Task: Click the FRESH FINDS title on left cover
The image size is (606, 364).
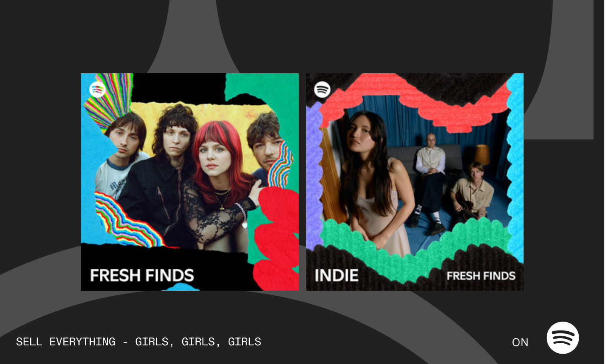Action: coord(142,275)
